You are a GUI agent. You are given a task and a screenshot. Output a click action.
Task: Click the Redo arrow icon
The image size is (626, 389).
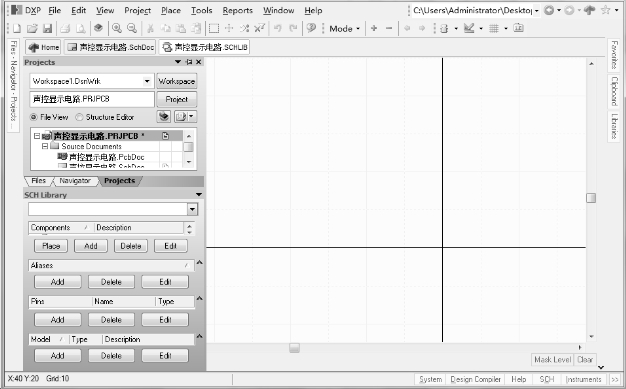(293, 28)
